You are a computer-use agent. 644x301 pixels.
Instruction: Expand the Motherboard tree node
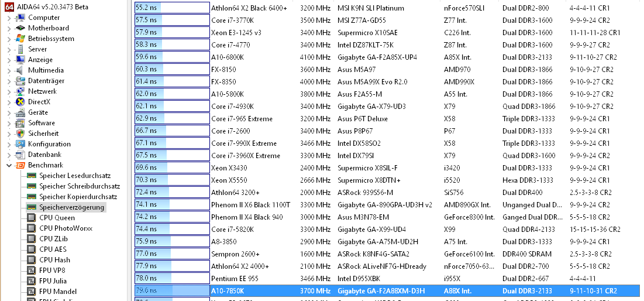pos(9,28)
